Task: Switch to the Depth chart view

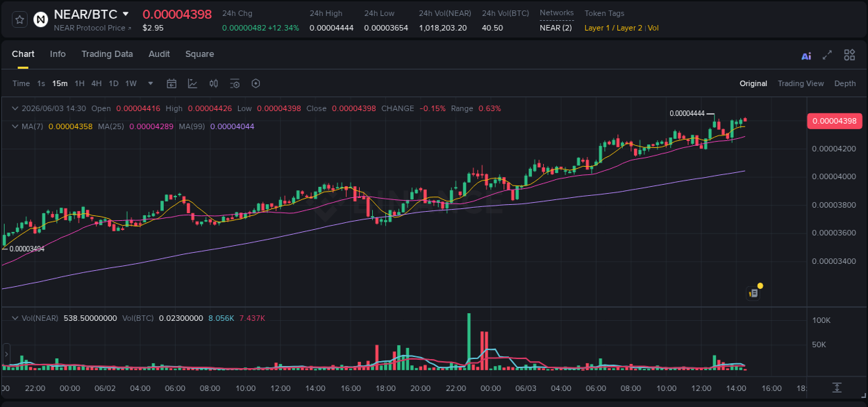Action: point(845,83)
